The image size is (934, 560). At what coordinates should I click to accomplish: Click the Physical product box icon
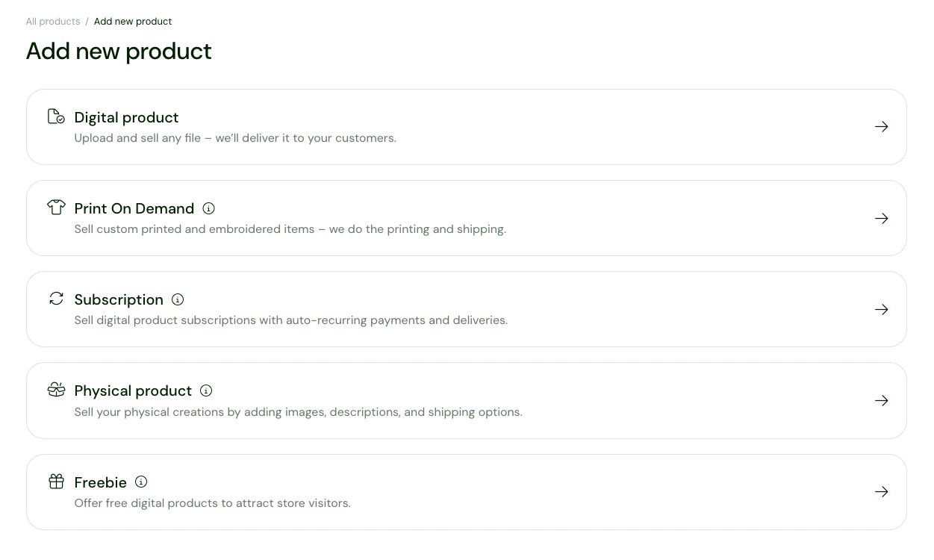[56, 390]
